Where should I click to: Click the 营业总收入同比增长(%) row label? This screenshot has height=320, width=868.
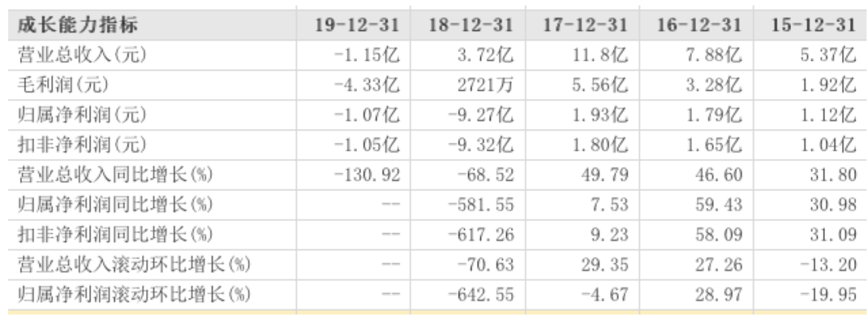tap(115, 174)
